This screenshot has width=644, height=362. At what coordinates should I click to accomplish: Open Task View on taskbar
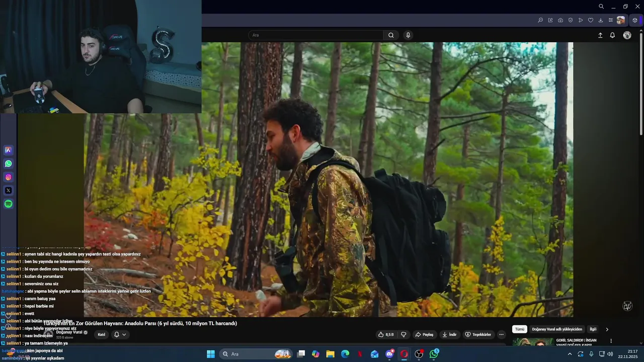tap(301, 354)
